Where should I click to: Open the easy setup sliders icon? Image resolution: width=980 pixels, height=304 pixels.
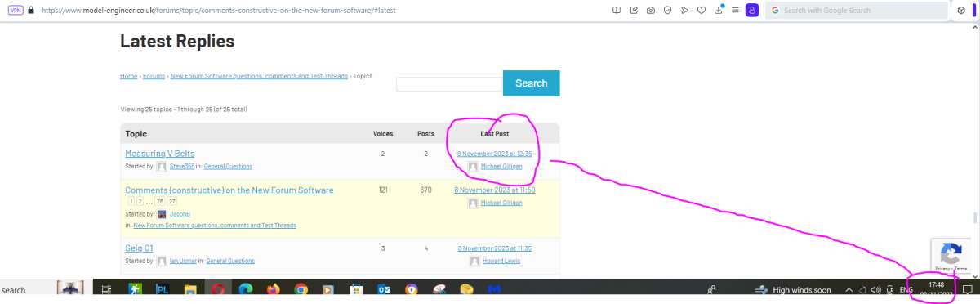click(735, 11)
